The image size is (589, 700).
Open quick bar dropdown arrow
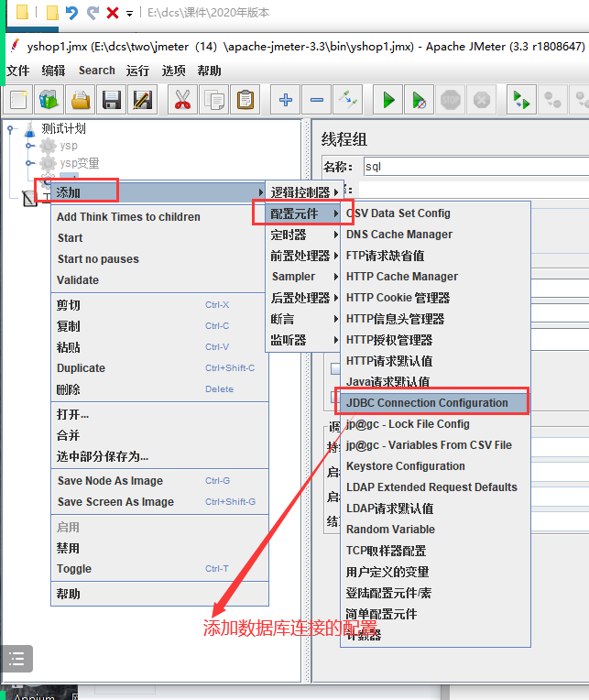point(129,14)
